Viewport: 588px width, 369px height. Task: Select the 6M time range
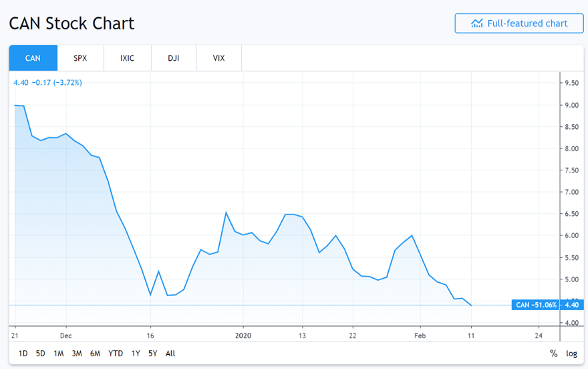click(95, 354)
